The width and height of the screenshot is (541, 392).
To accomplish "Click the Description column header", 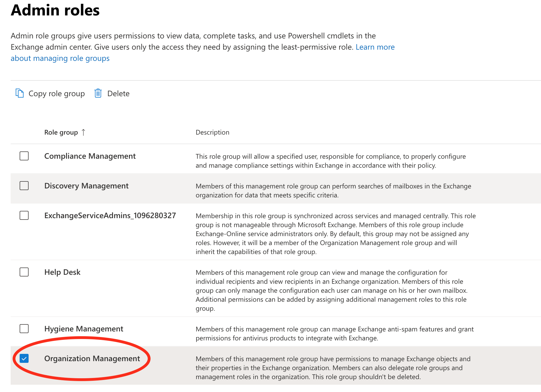I will (212, 132).
